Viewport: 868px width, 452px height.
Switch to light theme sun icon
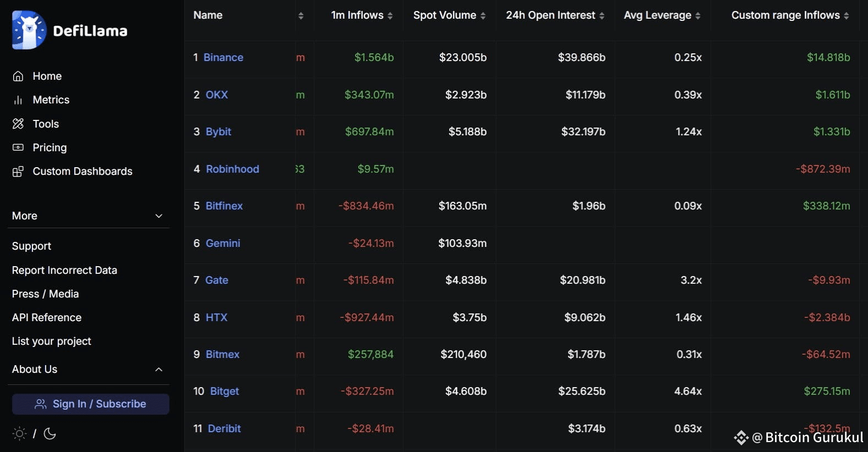19,434
